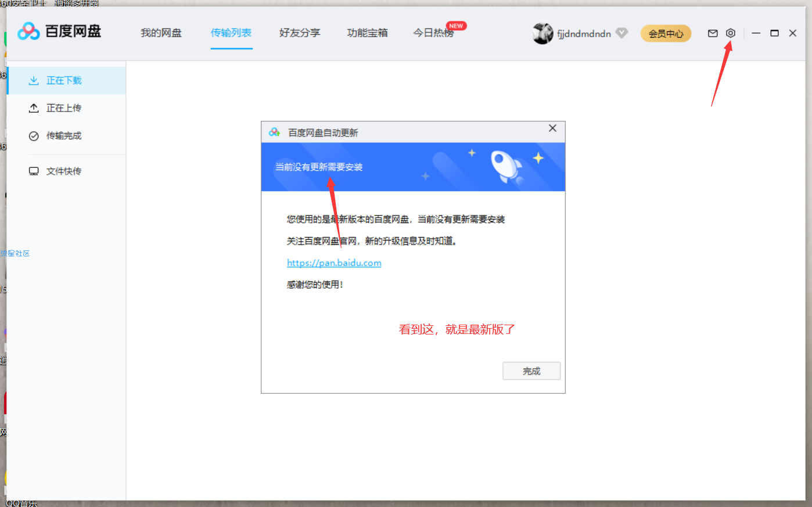The width and height of the screenshot is (812, 507).
Task: Open the settings gear icon
Action: pyautogui.click(x=731, y=33)
